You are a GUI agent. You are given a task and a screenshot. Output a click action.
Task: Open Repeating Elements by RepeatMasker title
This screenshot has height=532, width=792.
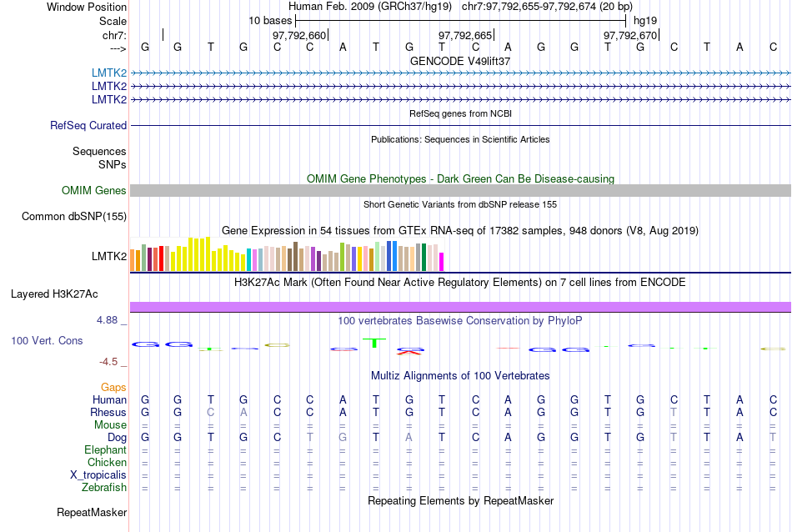click(x=460, y=500)
